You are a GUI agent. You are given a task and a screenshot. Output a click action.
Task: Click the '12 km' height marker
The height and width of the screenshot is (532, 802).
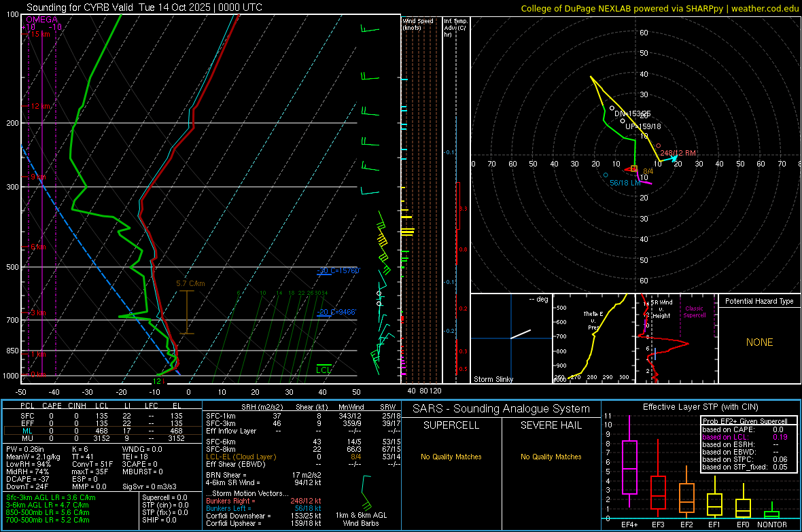coord(41,106)
